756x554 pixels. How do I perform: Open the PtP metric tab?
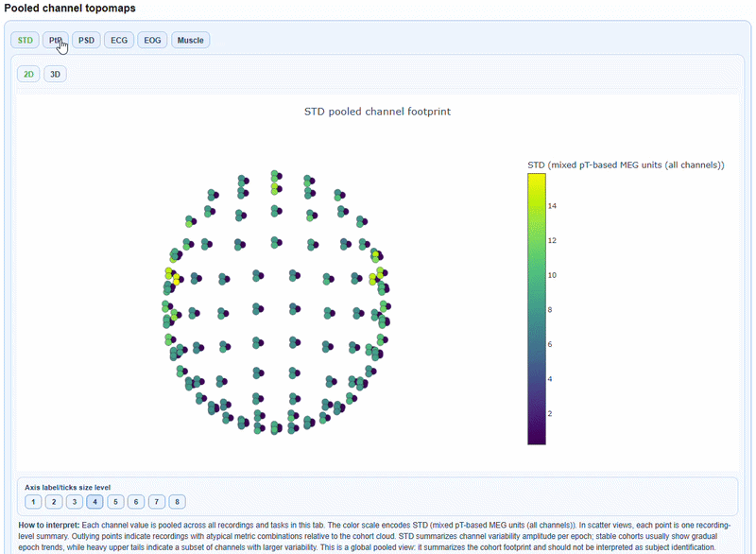[x=56, y=40]
